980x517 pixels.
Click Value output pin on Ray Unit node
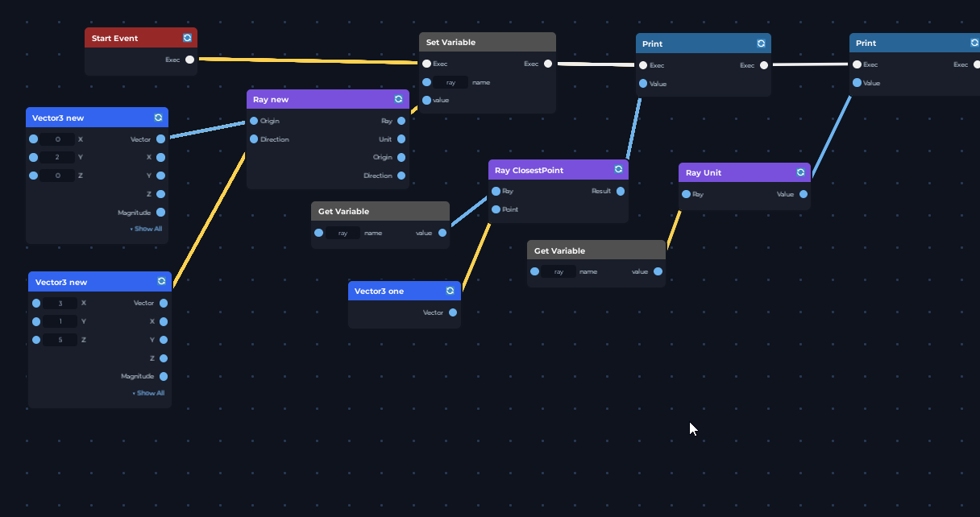click(804, 194)
